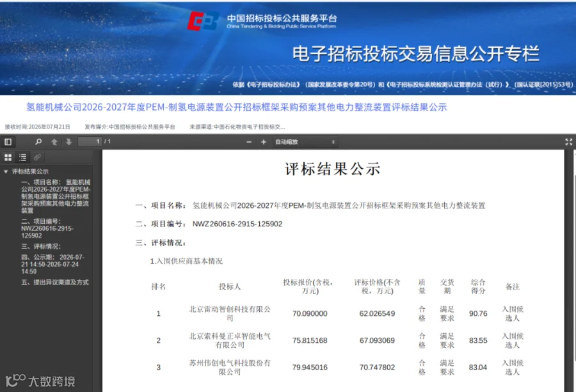Click the 电子招标投标交易信息公开专栏 banner title
The width and height of the screenshot is (576, 392).
click(416, 54)
